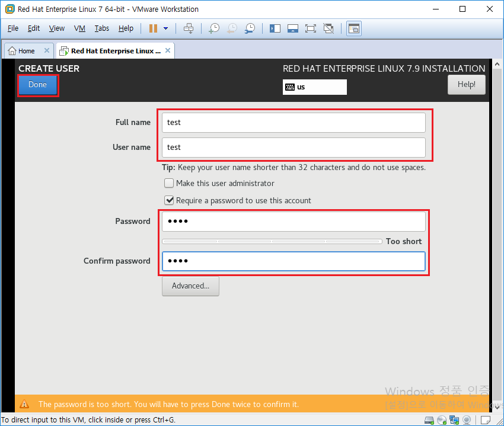This screenshot has height=426, width=504.
Task: Click the password strength bar
Action: click(272, 241)
